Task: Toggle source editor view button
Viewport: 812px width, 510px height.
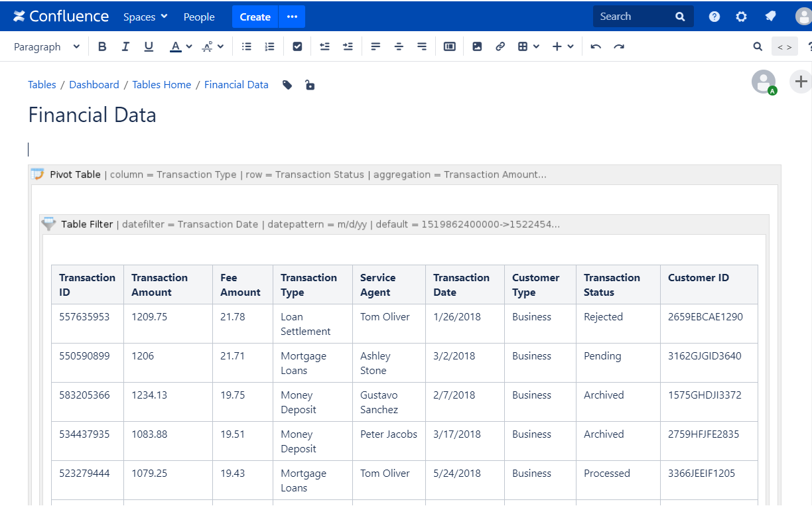Action: (784, 46)
